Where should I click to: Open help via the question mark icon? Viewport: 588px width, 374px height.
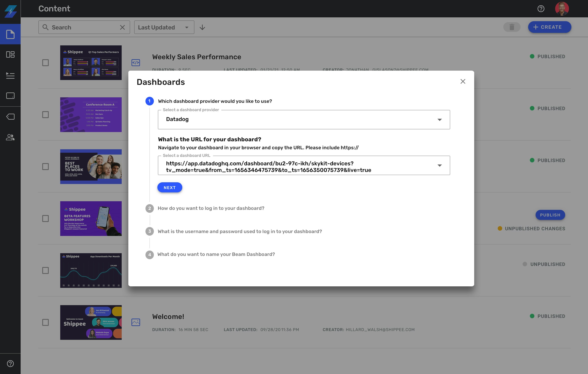tap(541, 9)
